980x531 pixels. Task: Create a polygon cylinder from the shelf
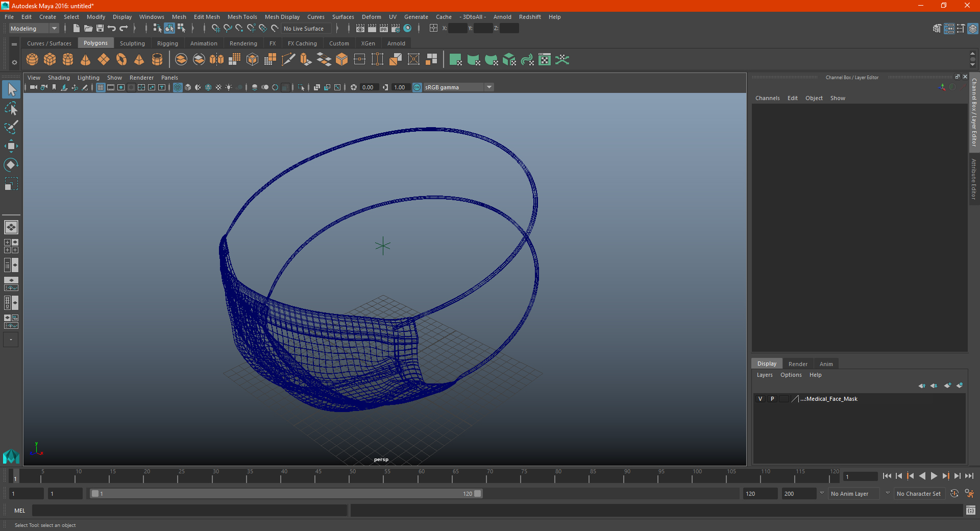tap(68, 60)
